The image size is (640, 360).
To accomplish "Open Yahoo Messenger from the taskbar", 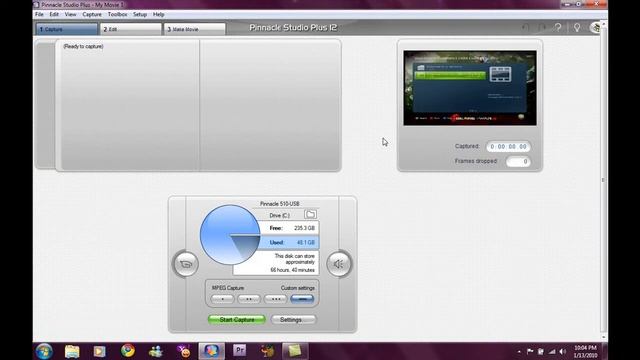I will click(x=184, y=351).
